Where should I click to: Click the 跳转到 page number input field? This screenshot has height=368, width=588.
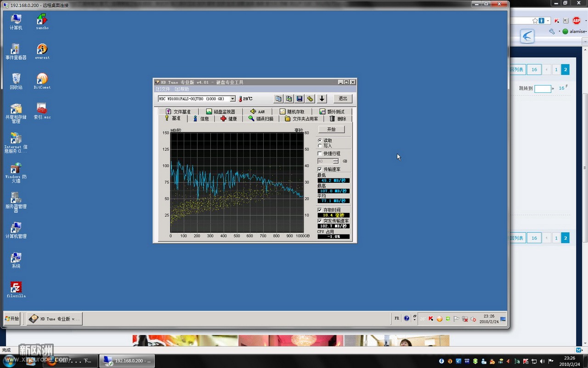pyautogui.click(x=543, y=89)
